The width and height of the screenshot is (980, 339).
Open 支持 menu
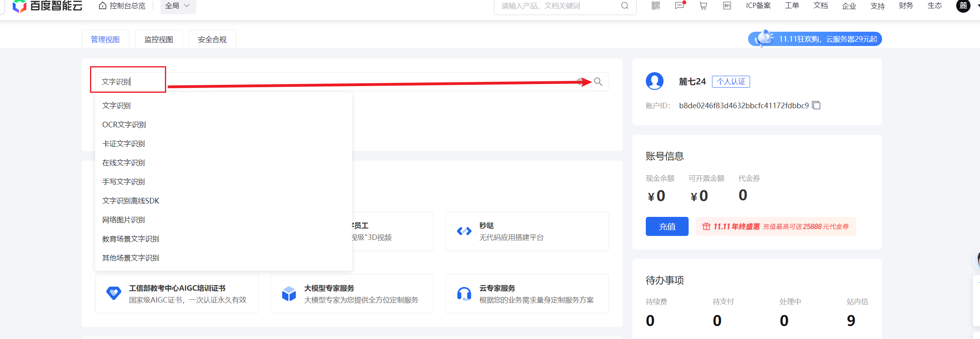coord(878,6)
